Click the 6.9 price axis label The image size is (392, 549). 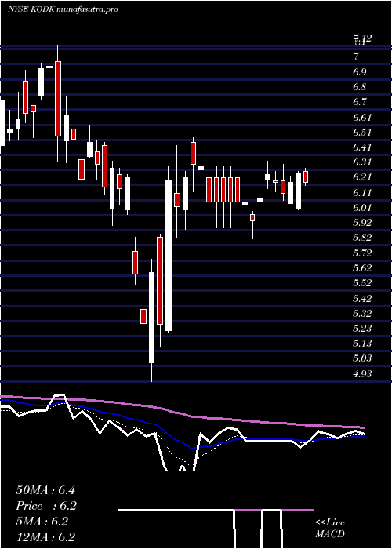(359, 72)
